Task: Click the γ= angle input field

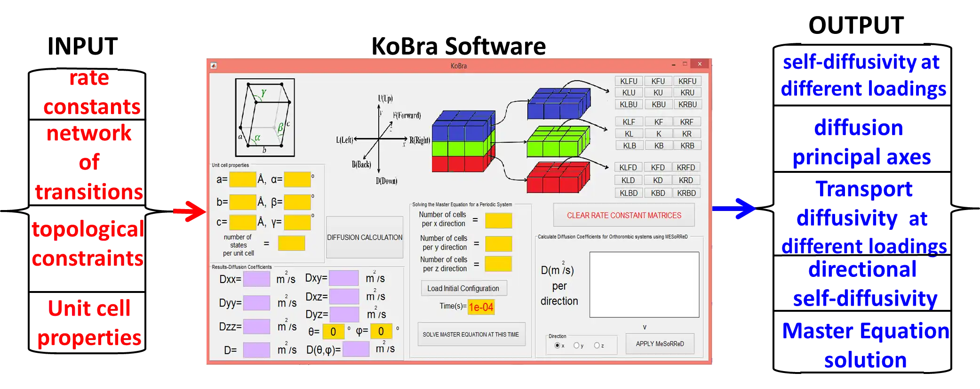Action: (x=297, y=222)
